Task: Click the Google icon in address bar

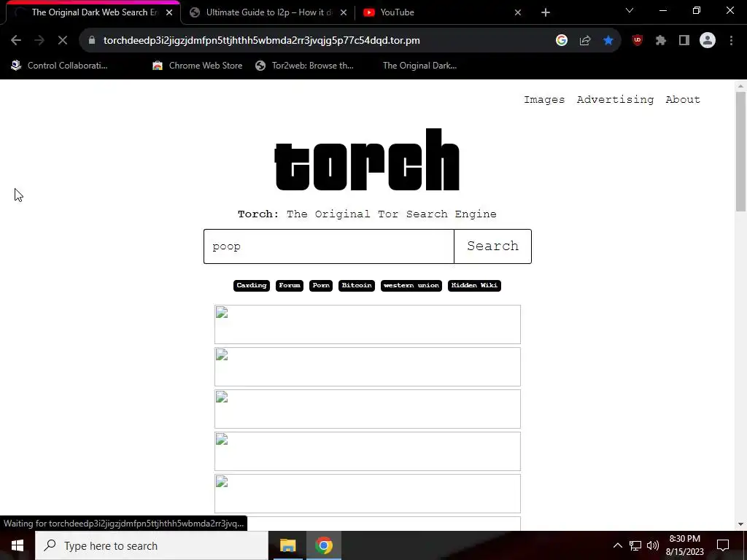Action: [x=562, y=41]
